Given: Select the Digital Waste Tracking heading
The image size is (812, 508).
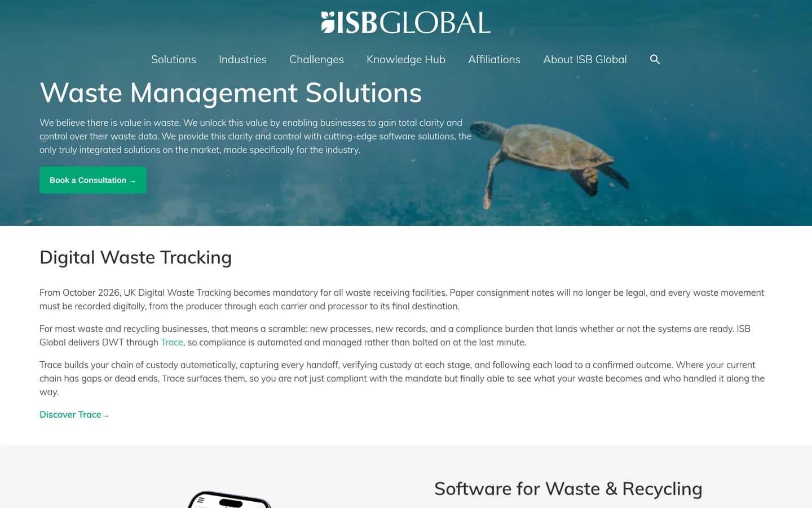Looking at the screenshot, I should (x=135, y=257).
